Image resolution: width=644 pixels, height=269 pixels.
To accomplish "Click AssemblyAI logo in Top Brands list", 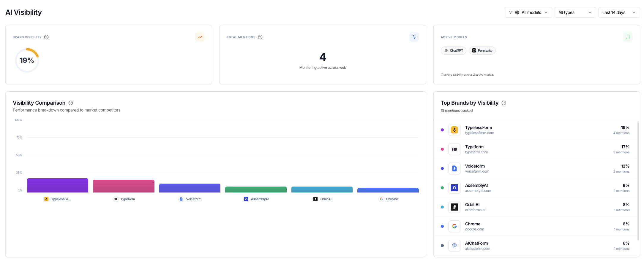I will click(454, 188).
